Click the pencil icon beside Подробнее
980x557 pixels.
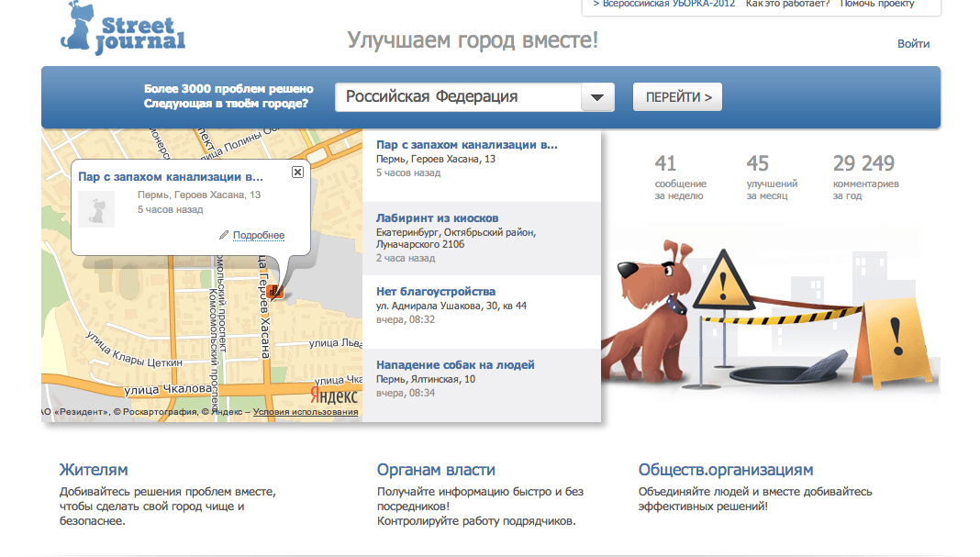[x=224, y=236]
